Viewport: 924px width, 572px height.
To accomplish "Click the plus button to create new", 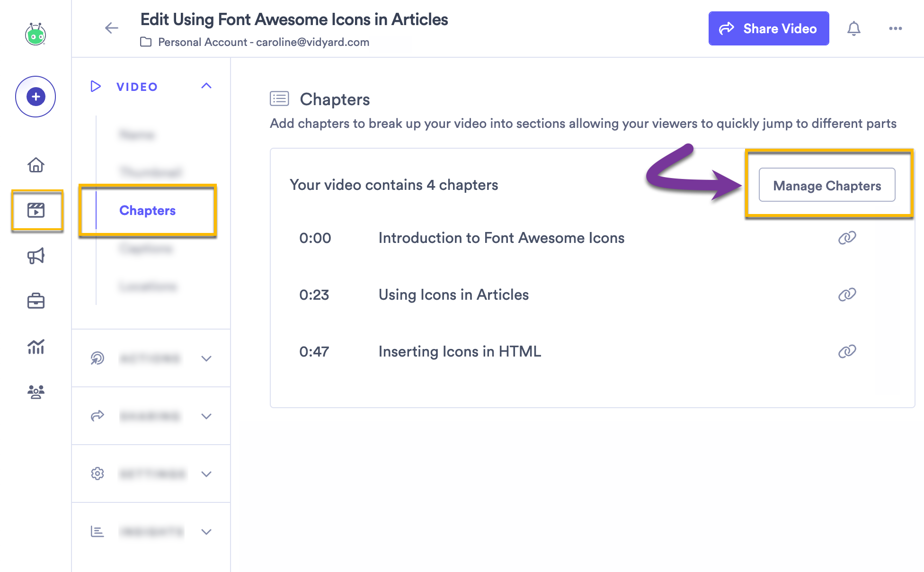I will (35, 96).
